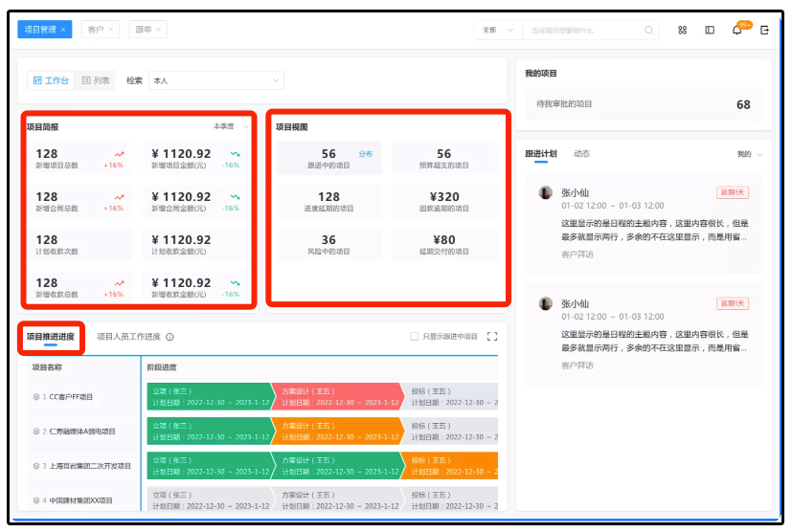Select 动态 tab
Screen dimensions: 792x532
tap(581, 154)
